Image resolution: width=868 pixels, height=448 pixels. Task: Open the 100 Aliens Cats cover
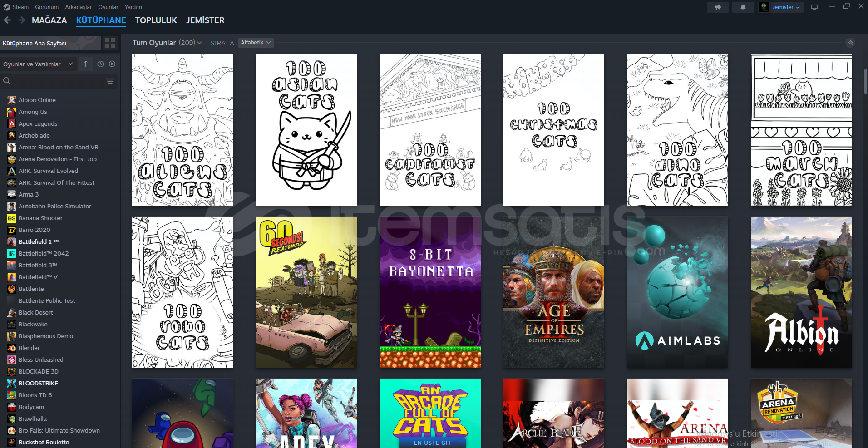coord(182,130)
